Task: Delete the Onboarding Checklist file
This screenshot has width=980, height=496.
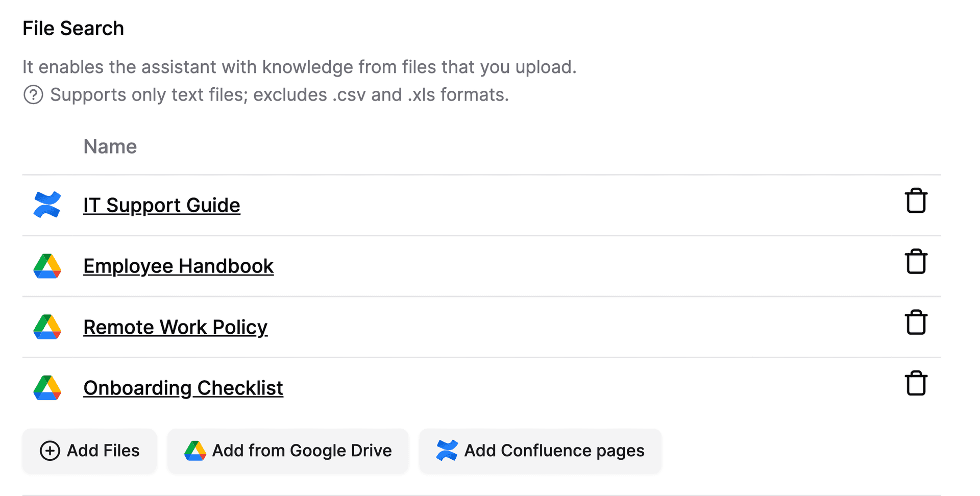Action: (x=916, y=384)
